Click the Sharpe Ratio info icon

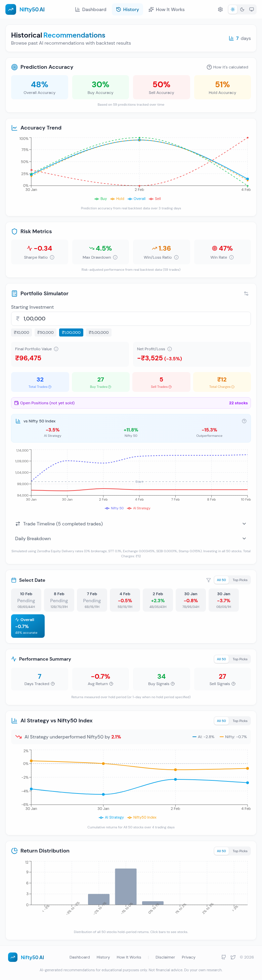coord(52,257)
